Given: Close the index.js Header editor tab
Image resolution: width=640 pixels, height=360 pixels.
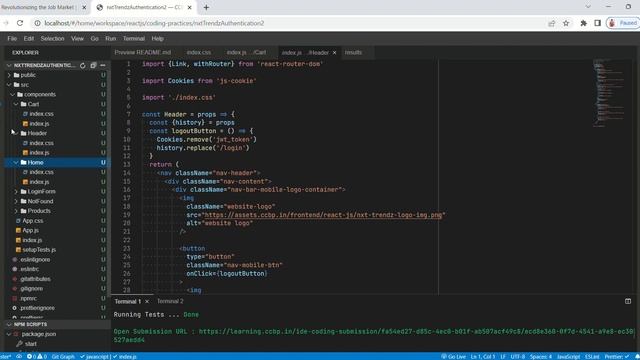Looking at the screenshot, I should pyautogui.click(x=334, y=53).
